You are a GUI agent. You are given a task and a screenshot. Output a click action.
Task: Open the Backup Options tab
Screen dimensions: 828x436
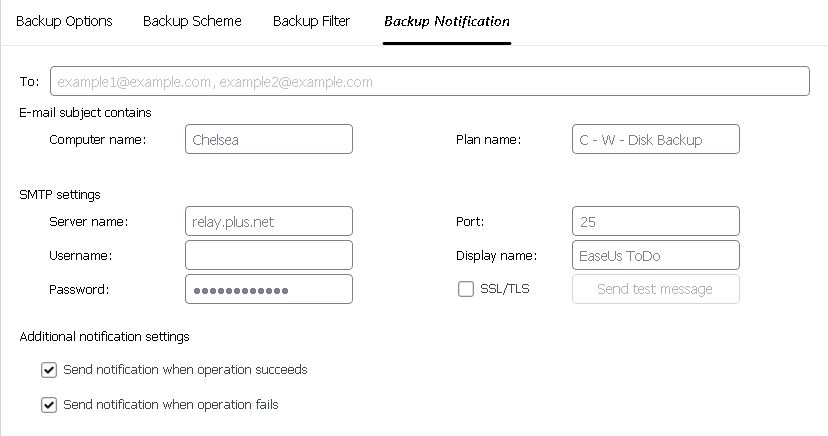[x=64, y=21]
